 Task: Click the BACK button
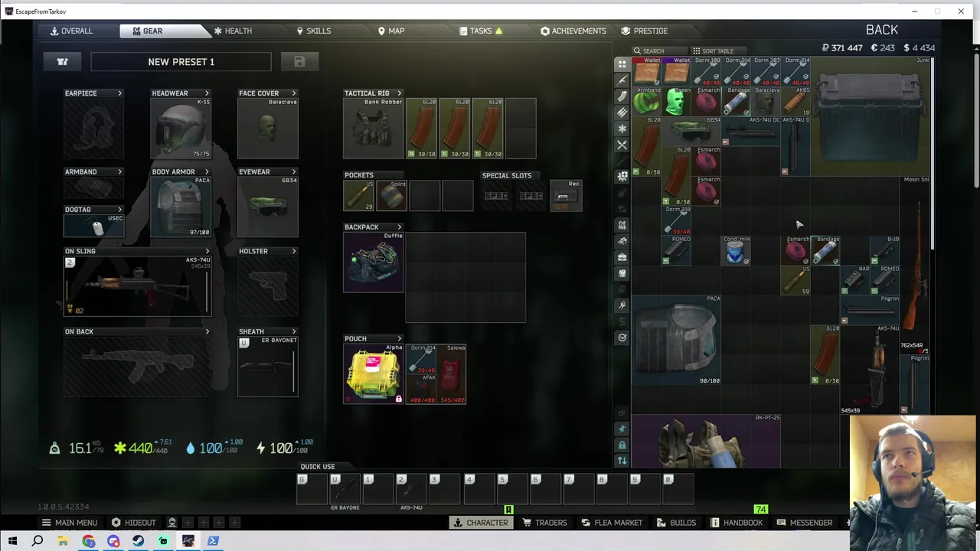click(x=882, y=30)
